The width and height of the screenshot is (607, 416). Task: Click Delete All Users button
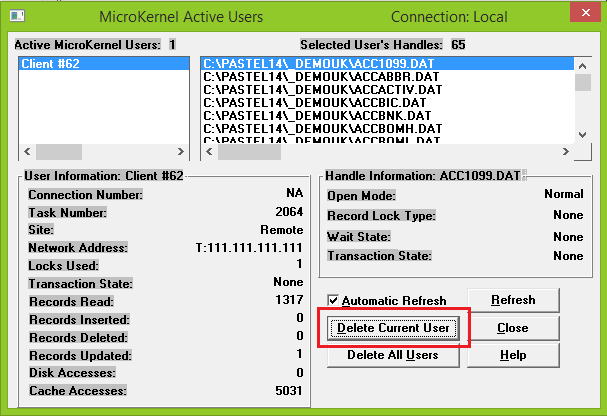[393, 355]
